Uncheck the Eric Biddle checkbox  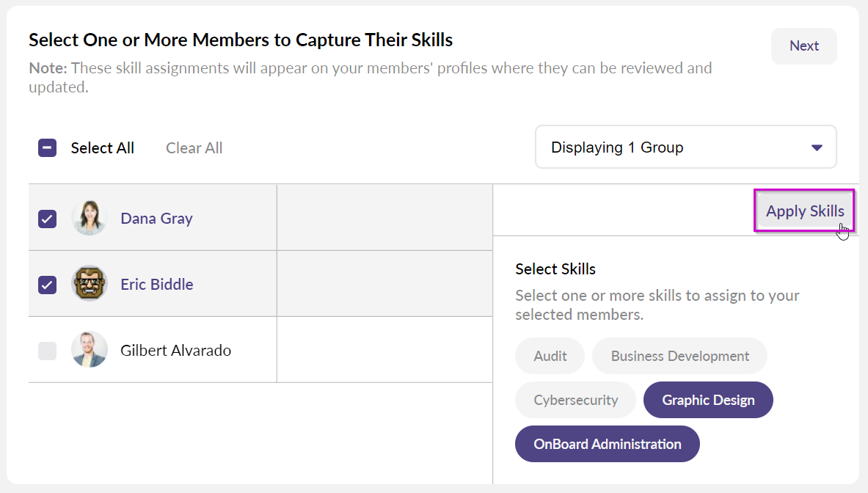[x=48, y=285]
